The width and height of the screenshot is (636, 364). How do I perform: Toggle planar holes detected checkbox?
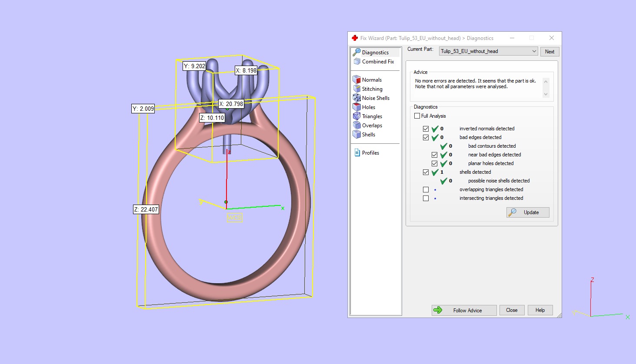click(435, 164)
